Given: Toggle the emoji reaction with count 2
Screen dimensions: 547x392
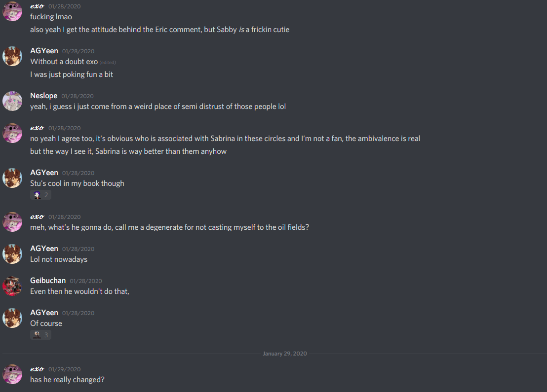Looking at the screenshot, I should point(41,195).
